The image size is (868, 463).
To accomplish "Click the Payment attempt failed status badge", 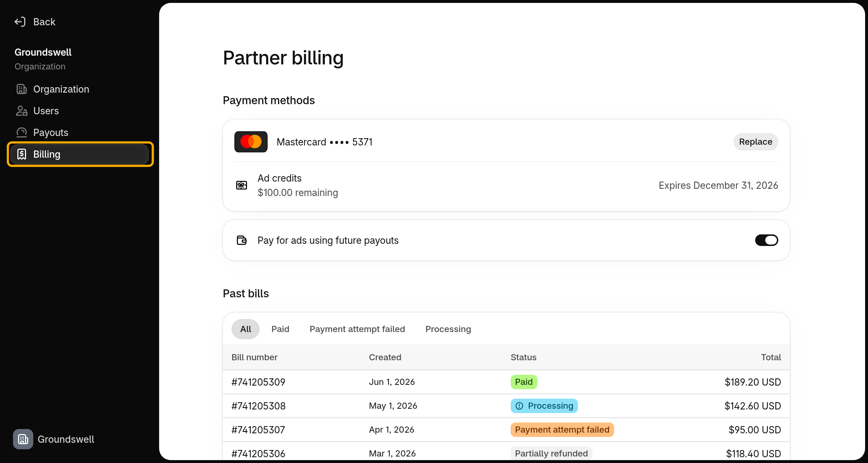I will coord(562,430).
